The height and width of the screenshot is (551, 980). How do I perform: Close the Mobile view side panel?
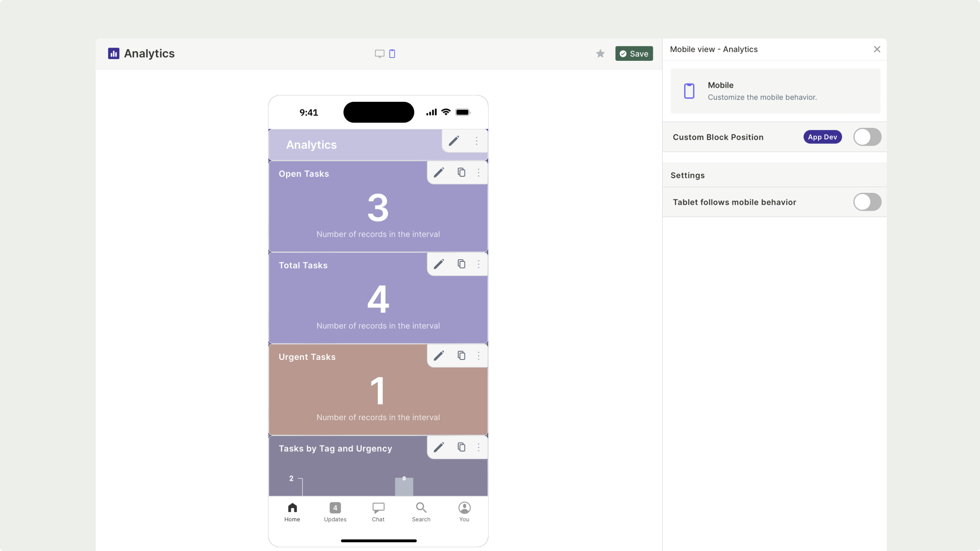(877, 49)
